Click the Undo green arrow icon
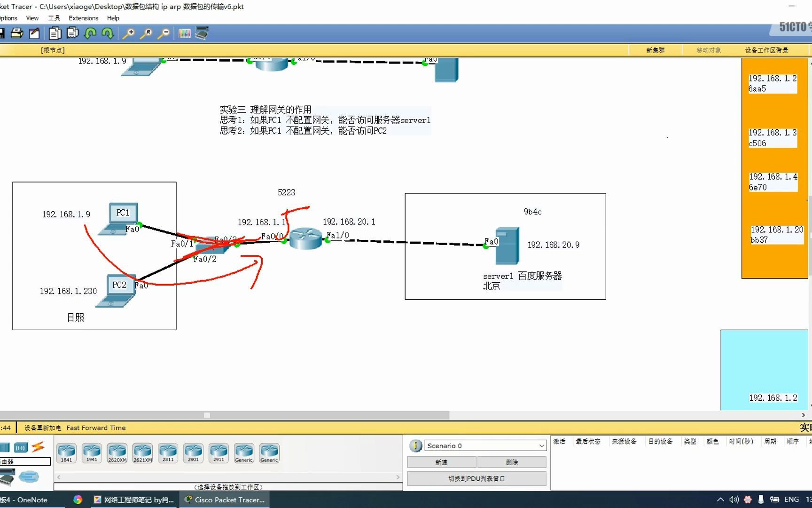 (x=90, y=33)
